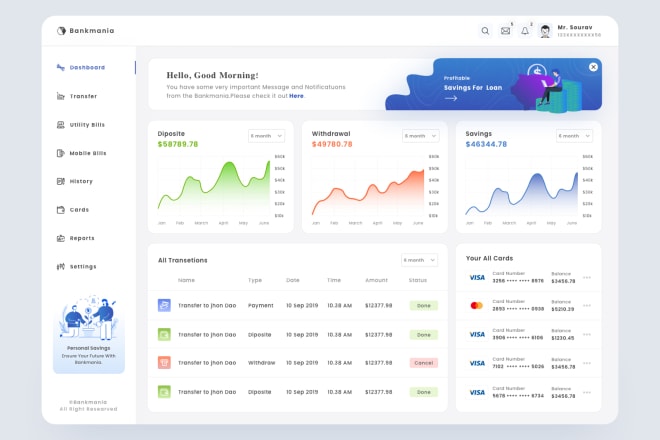This screenshot has width=660, height=440.
Task: Open the All Transetions period dropdown
Action: click(419, 260)
